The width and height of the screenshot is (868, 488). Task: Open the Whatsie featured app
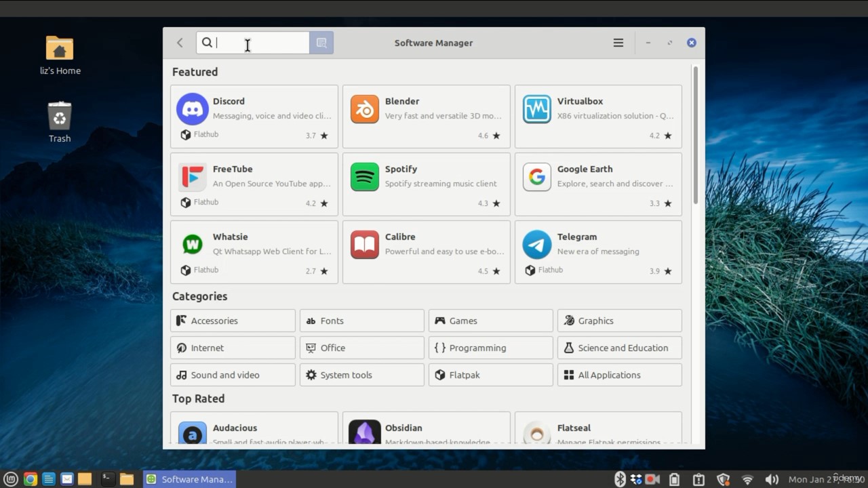(x=254, y=252)
